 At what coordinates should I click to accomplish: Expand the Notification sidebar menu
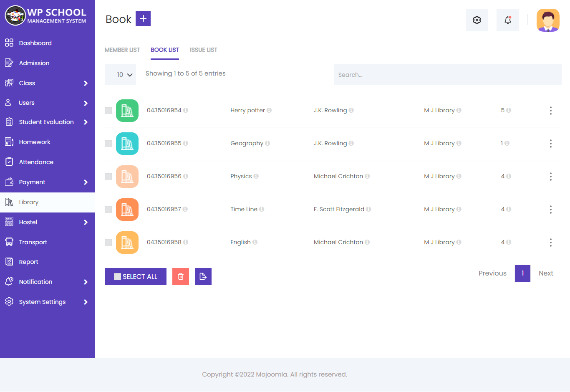(86, 282)
